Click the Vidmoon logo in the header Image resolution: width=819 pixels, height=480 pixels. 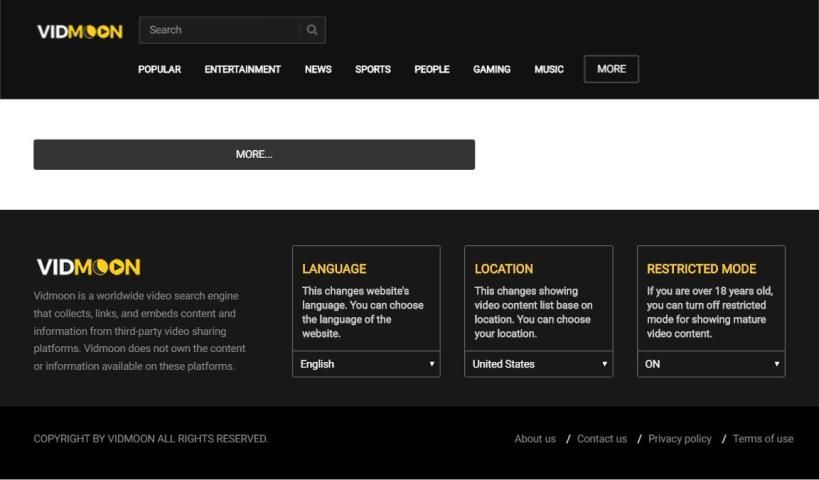tap(80, 31)
